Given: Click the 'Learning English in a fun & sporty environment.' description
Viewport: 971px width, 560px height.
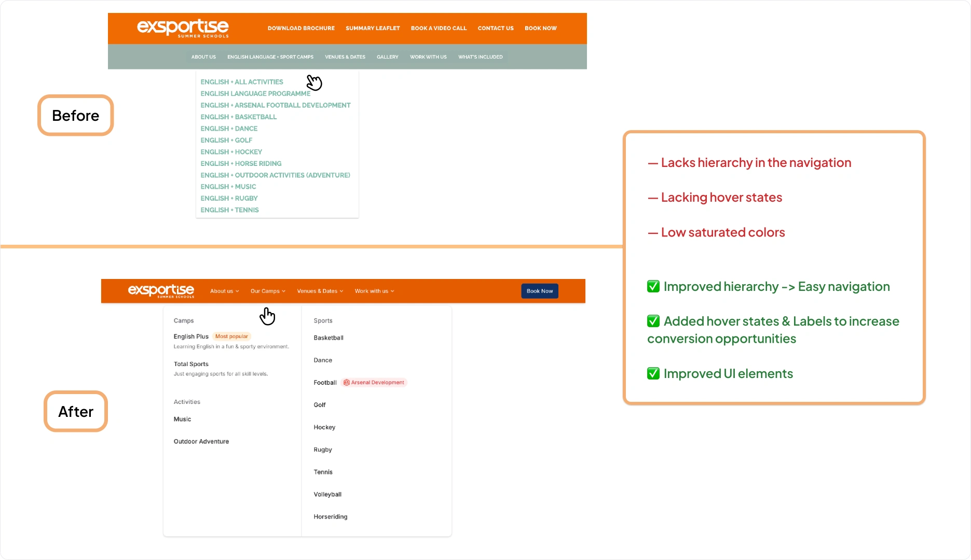Looking at the screenshot, I should pos(231,346).
